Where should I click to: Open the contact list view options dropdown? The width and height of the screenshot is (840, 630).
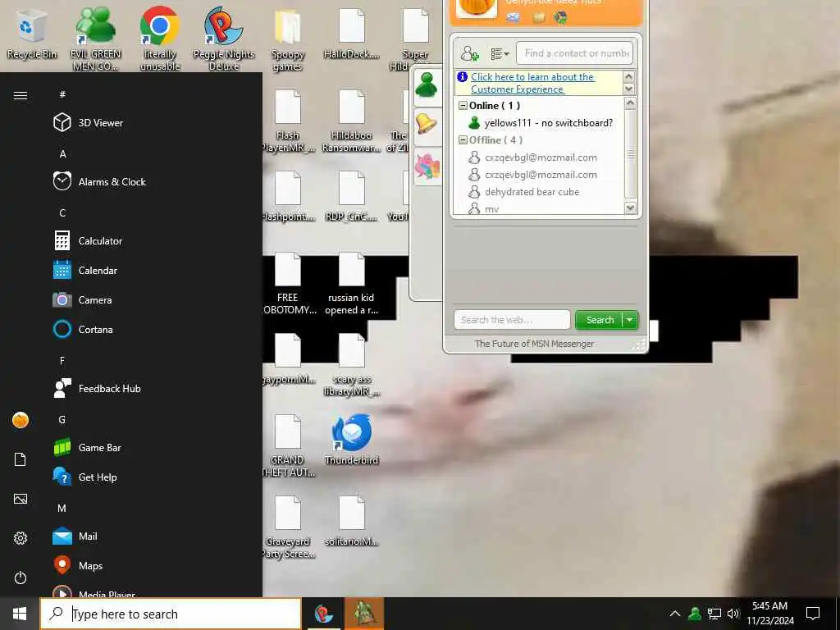[500, 53]
